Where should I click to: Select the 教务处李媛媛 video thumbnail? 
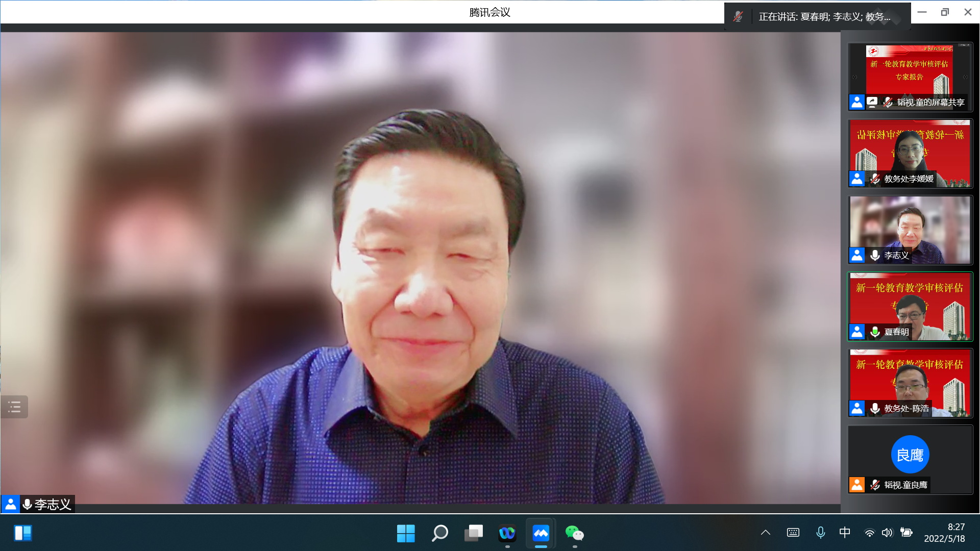coord(910,153)
